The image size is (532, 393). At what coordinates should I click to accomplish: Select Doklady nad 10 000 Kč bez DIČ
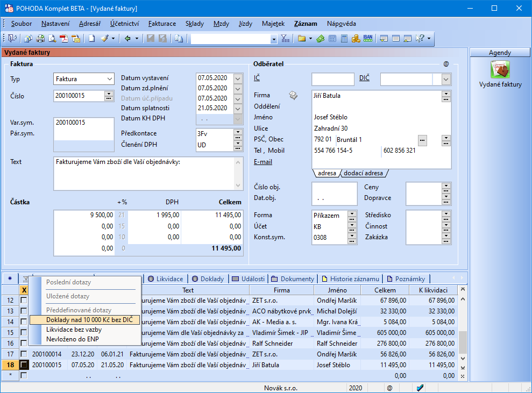point(85,320)
